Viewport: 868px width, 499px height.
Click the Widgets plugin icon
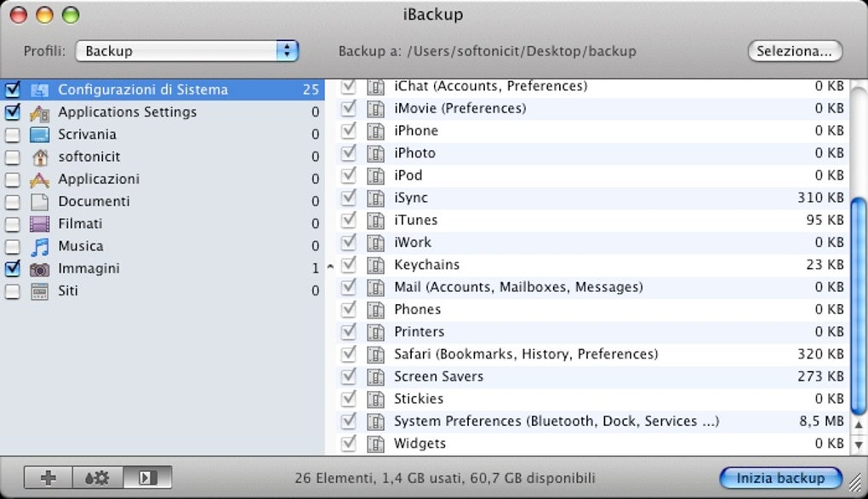tap(375, 445)
